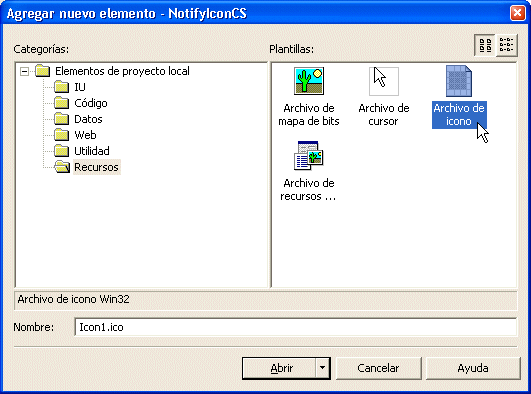The width and height of the screenshot is (531, 394).
Task: Click the Cancelar button
Action: pyautogui.click(x=378, y=368)
